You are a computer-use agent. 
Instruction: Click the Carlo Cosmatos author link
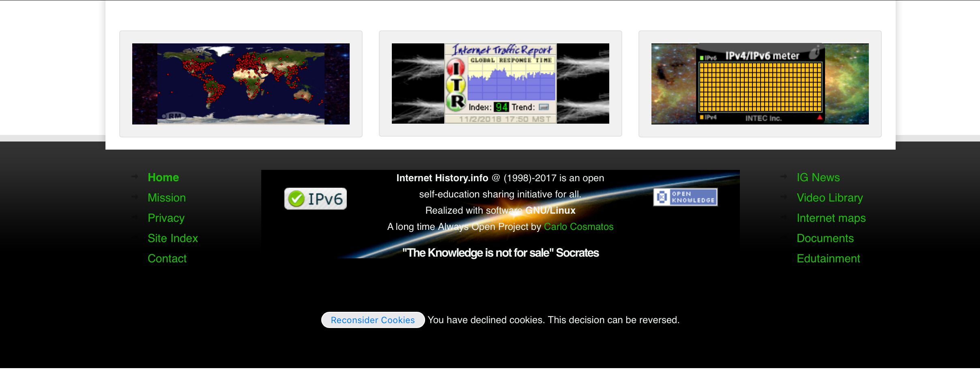(x=578, y=227)
